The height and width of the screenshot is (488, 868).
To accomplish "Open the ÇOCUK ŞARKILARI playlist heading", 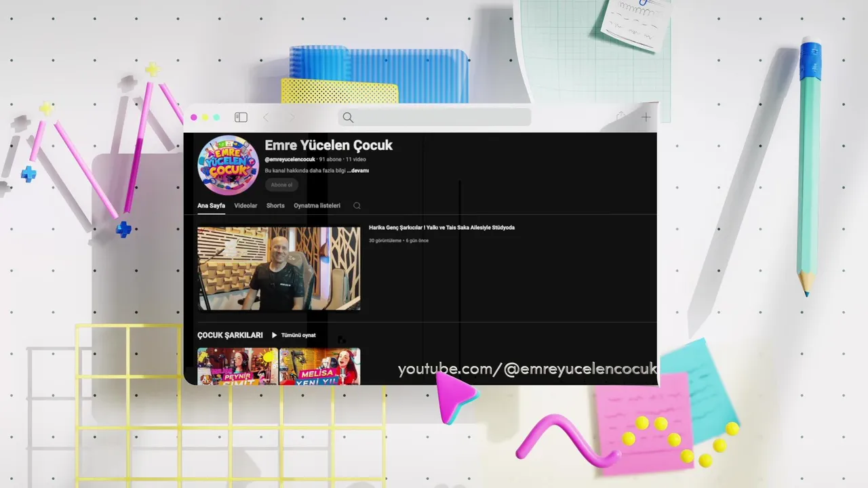I will click(x=230, y=335).
